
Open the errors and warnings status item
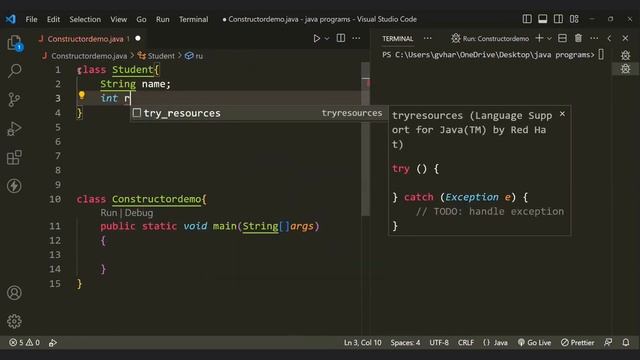tap(24, 342)
